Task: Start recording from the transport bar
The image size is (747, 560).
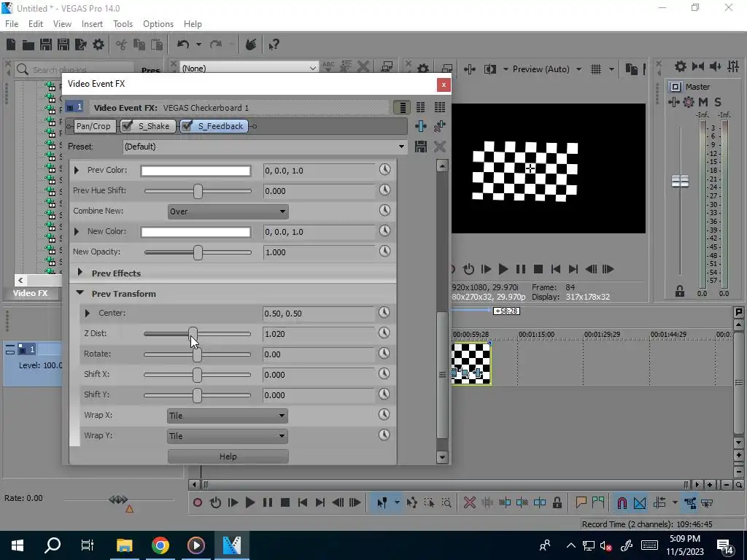Action: click(197, 502)
